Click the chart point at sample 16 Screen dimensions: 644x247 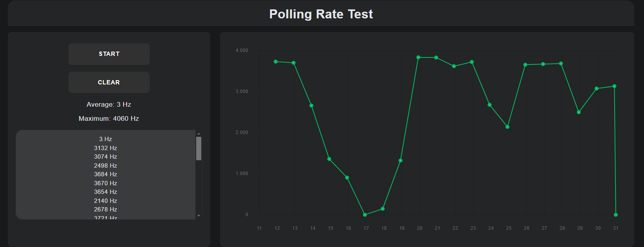coord(347,178)
